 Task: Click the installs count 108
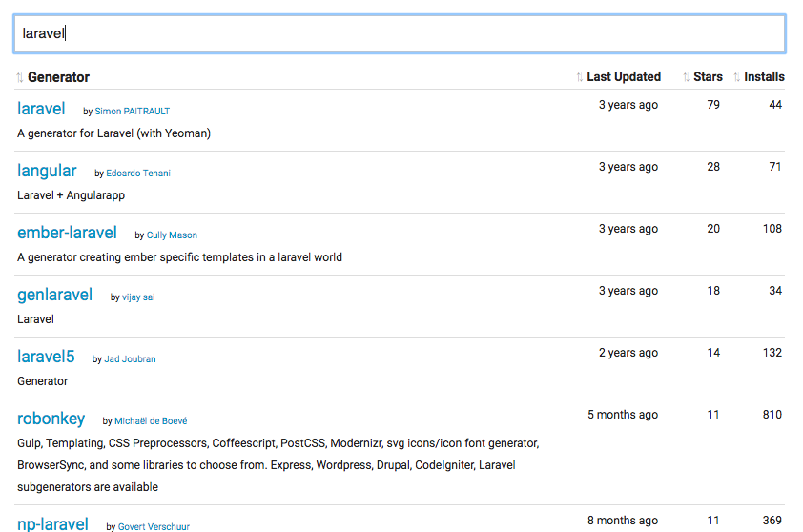[772, 229]
